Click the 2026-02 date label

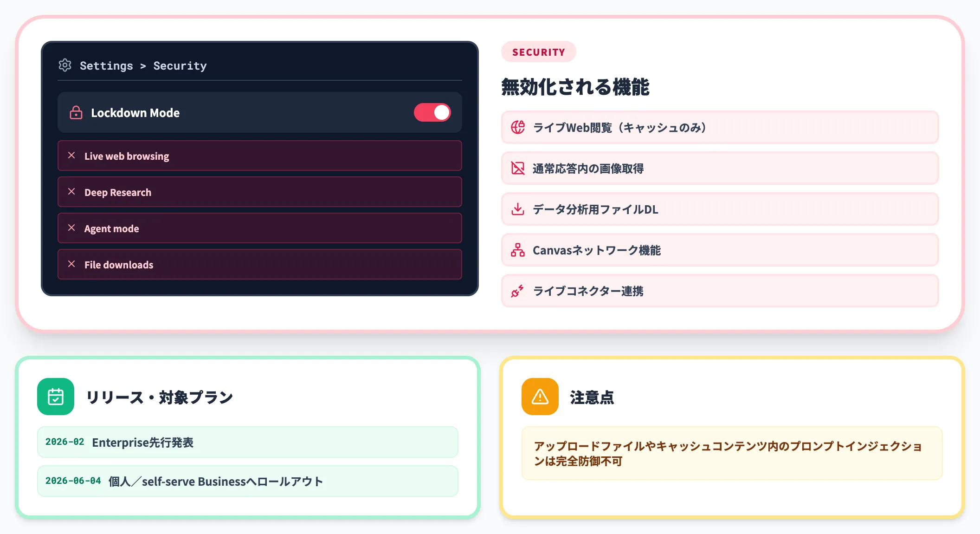(65, 442)
